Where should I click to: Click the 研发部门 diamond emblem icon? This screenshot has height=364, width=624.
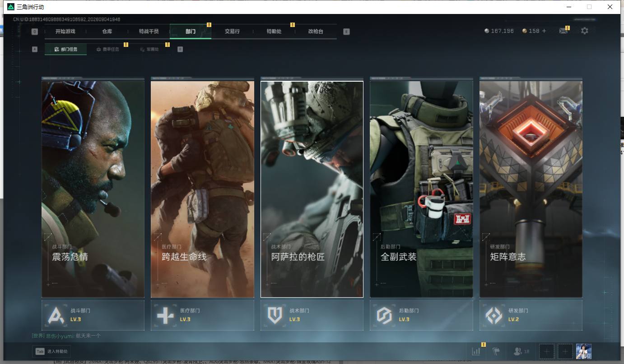(494, 316)
